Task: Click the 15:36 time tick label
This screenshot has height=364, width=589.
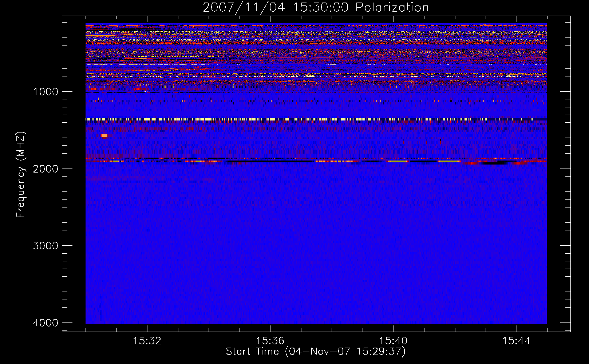Action: (270, 341)
